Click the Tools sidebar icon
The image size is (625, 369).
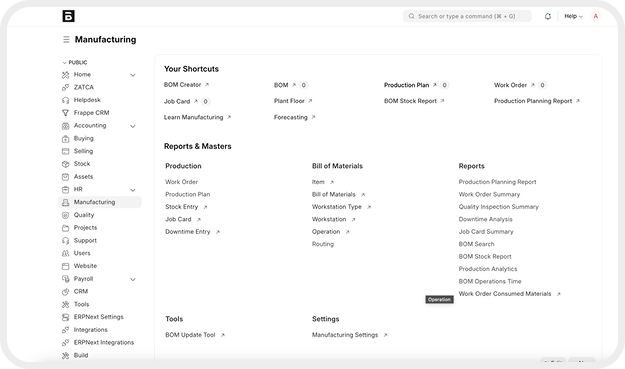(65, 304)
